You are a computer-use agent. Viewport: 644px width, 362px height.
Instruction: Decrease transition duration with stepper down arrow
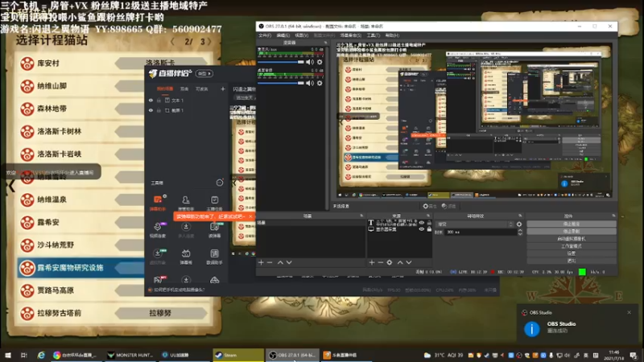[x=520, y=234]
